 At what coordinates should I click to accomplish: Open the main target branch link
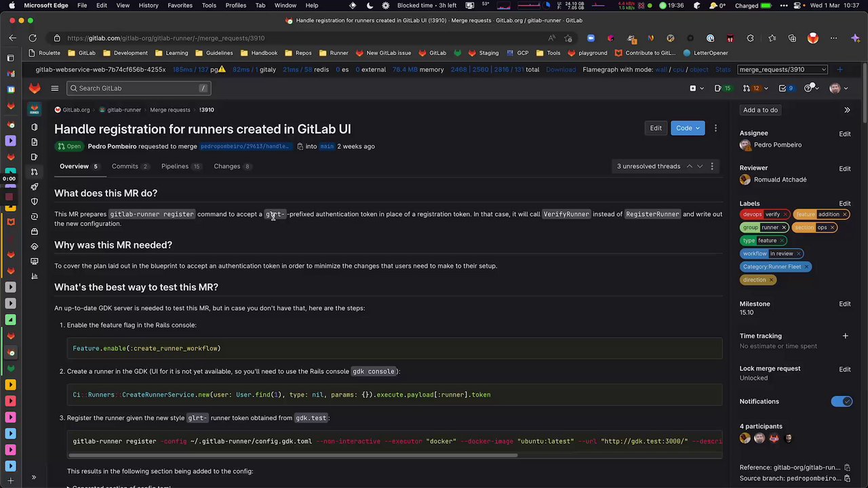[327, 146]
